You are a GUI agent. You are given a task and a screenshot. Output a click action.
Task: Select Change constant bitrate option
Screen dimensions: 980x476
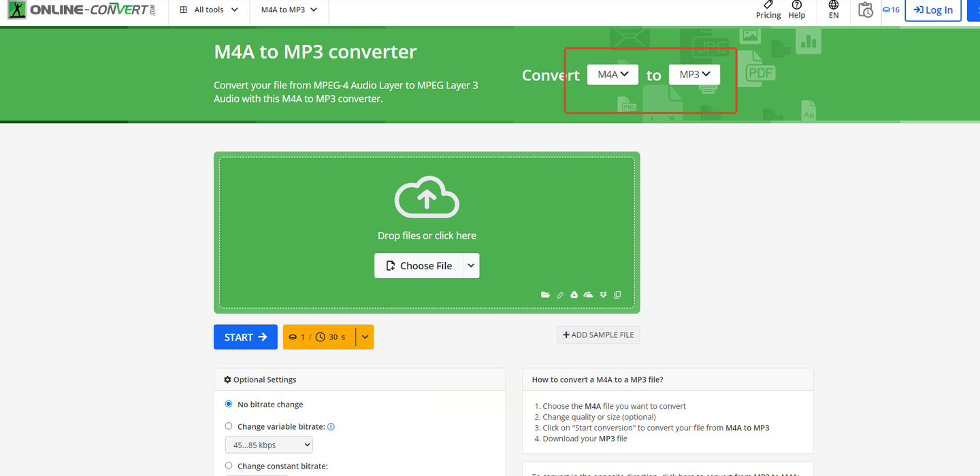pos(229,466)
